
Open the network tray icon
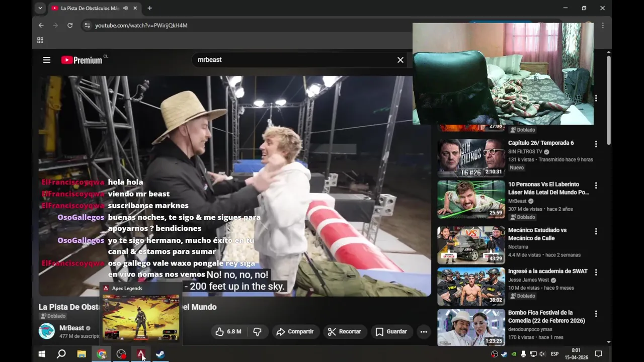pyautogui.click(x=533, y=354)
